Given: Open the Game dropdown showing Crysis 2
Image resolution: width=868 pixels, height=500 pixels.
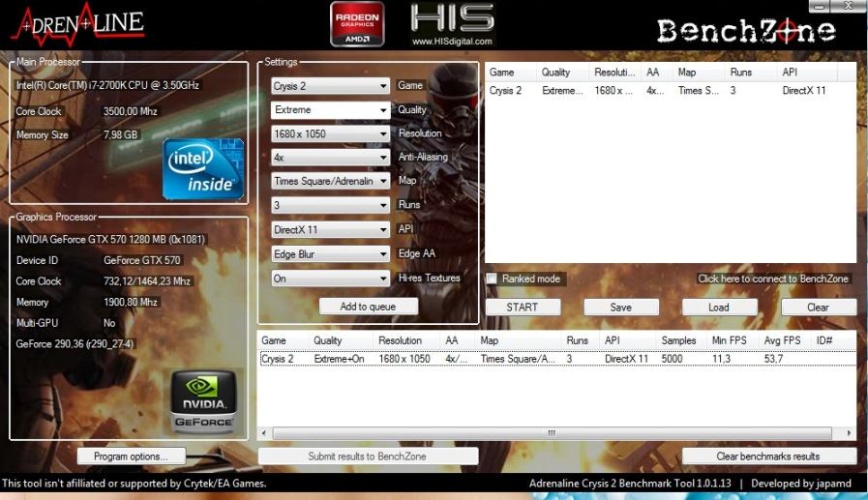Looking at the screenshot, I should (x=330, y=86).
